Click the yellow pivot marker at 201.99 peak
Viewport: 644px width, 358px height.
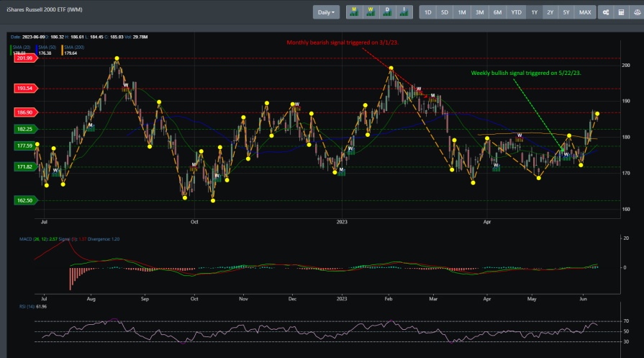(x=117, y=58)
